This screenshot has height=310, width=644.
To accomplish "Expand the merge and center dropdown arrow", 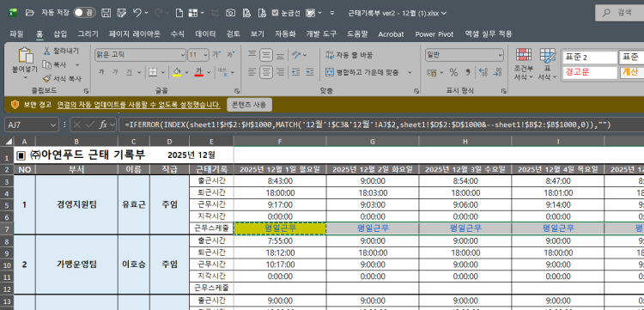I will point(410,73).
